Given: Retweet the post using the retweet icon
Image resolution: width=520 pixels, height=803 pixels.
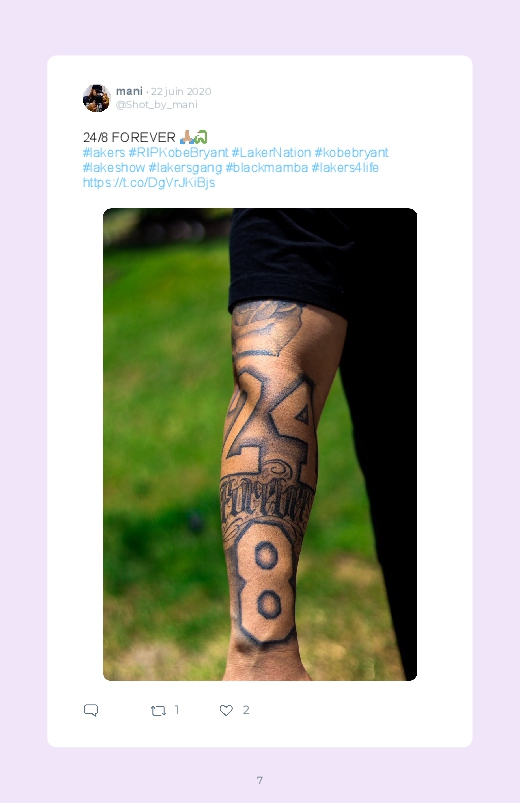Looking at the screenshot, I should pos(158,710).
